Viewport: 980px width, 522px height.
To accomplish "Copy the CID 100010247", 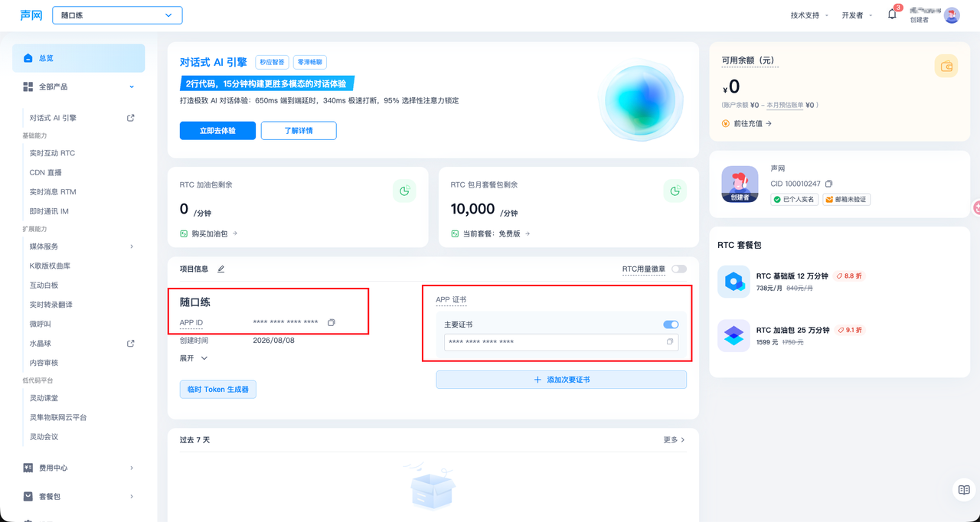I will coord(828,184).
